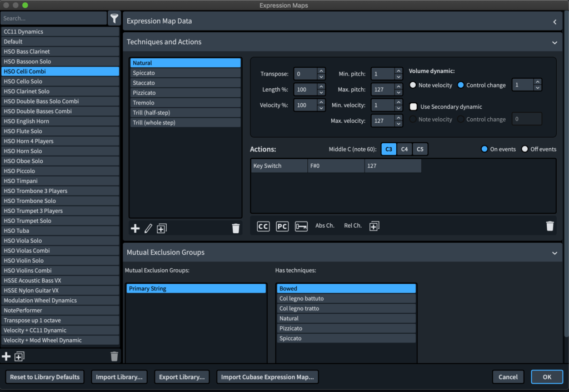The width and height of the screenshot is (569, 392).
Task: Increase the Length % stepper
Action: [x=321, y=86]
